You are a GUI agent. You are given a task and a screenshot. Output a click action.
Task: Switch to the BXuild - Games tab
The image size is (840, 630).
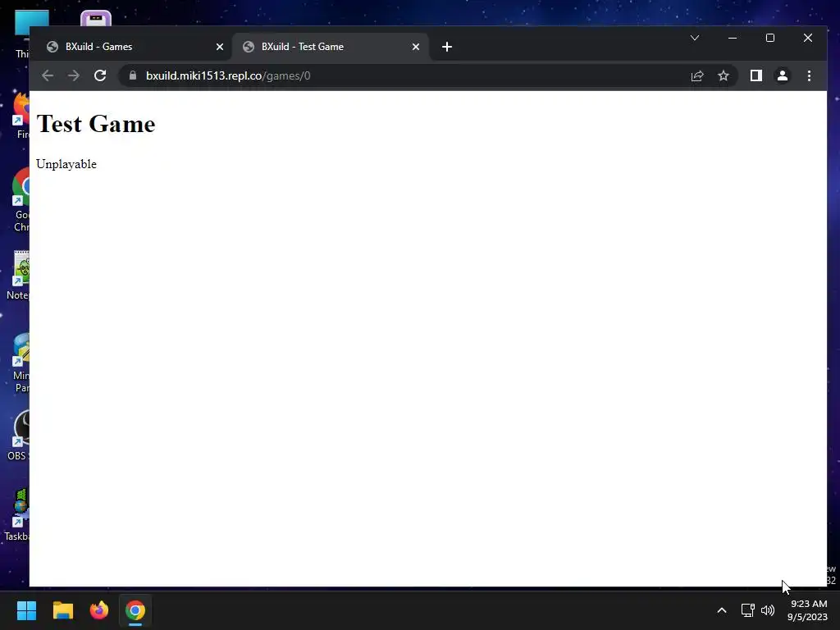click(x=134, y=47)
